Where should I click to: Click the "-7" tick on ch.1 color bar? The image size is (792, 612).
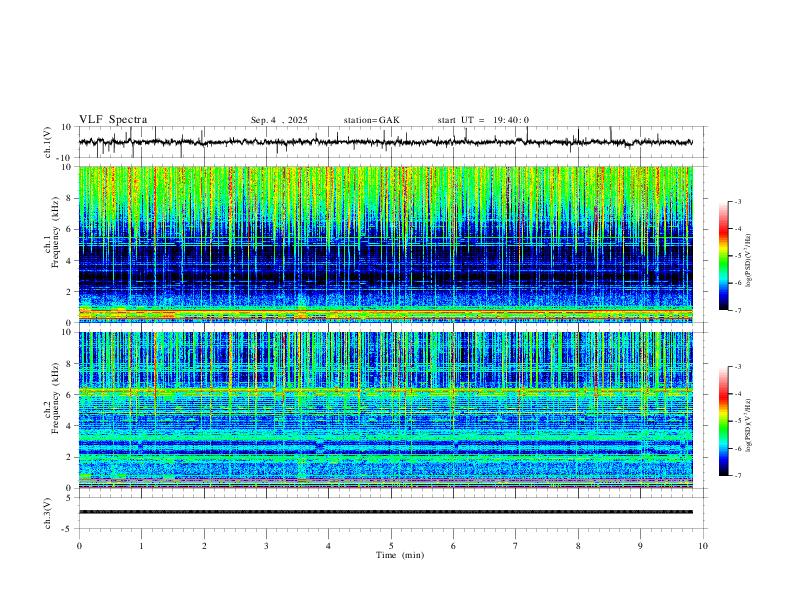[x=737, y=310]
